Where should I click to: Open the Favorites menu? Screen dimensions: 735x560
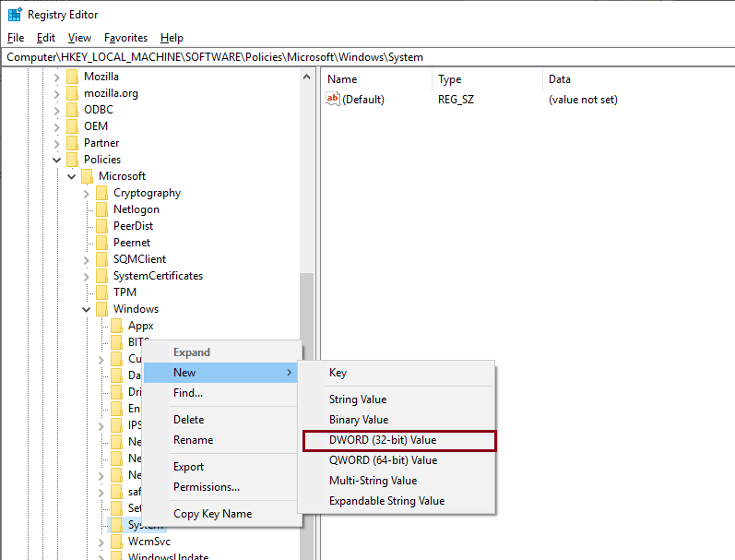(x=125, y=38)
